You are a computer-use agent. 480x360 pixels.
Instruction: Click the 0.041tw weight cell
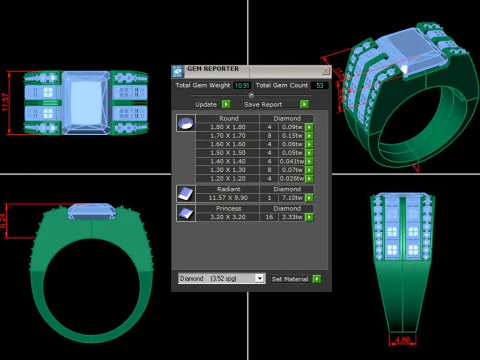[x=292, y=161]
